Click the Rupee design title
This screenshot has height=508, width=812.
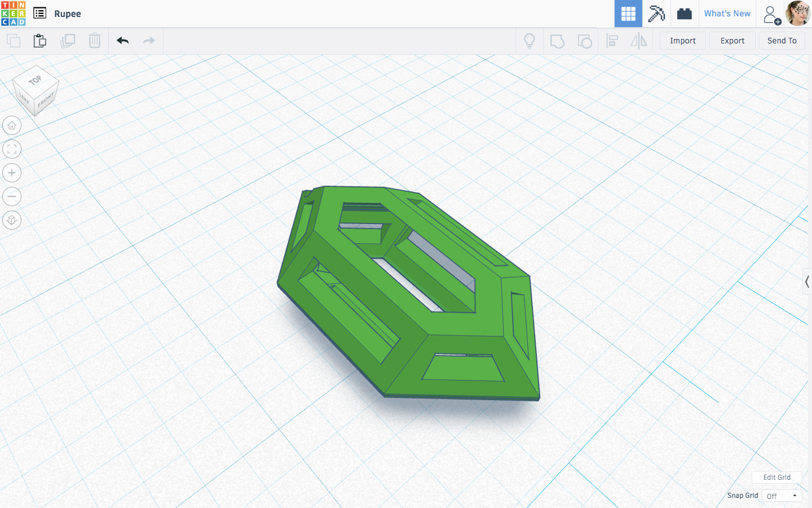pos(68,14)
